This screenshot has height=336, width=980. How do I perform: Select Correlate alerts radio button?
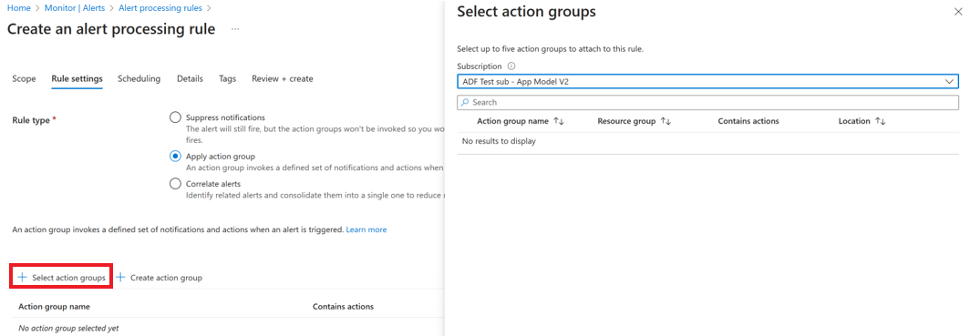click(x=176, y=184)
